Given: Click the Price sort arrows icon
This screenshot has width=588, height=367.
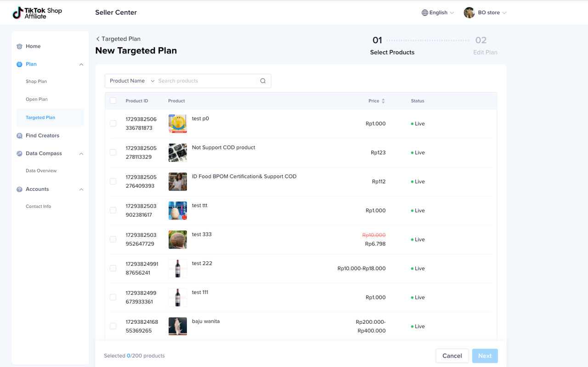Looking at the screenshot, I should [383, 101].
